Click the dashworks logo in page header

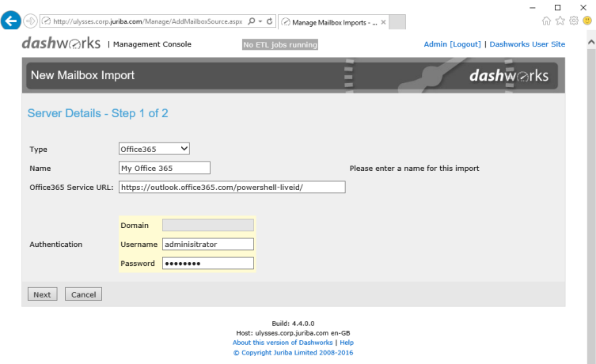(61, 44)
